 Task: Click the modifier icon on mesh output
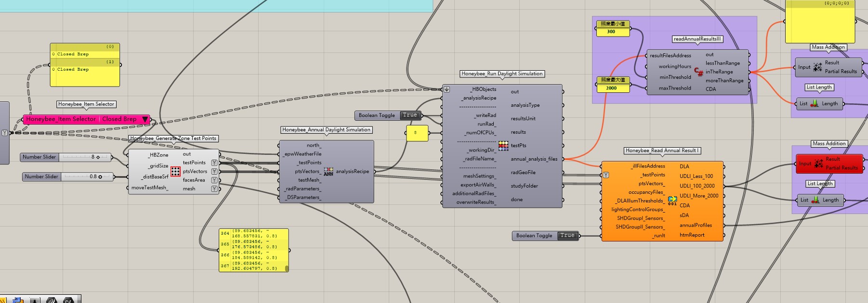point(214,189)
